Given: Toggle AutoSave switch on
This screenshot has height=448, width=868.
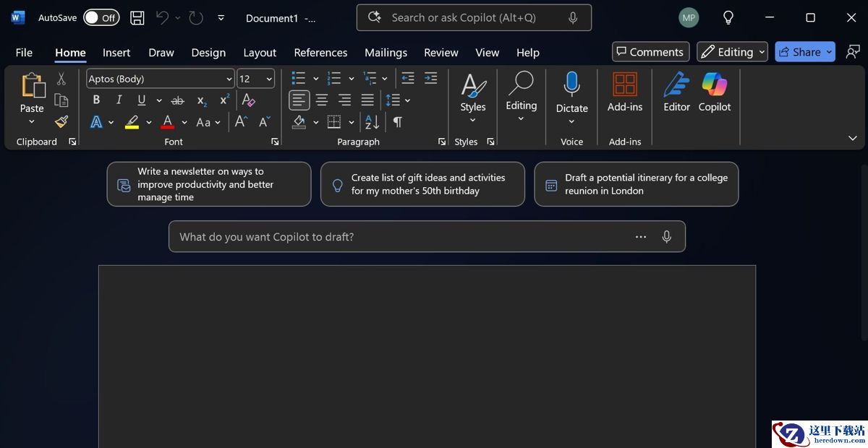Looking at the screenshot, I should [101, 18].
